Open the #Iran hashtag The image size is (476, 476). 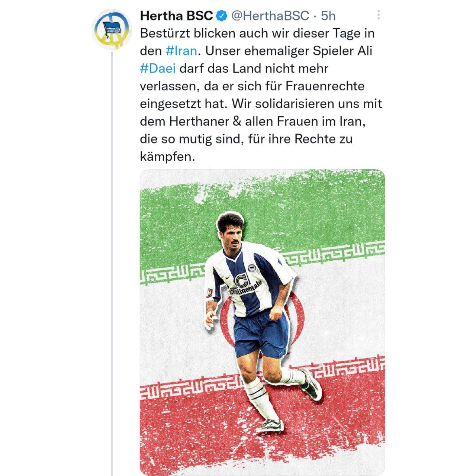click(x=181, y=51)
